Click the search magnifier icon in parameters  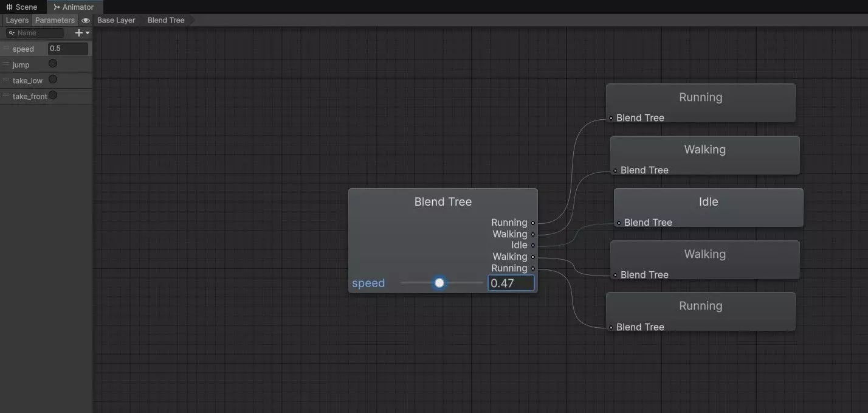[12, 33]
